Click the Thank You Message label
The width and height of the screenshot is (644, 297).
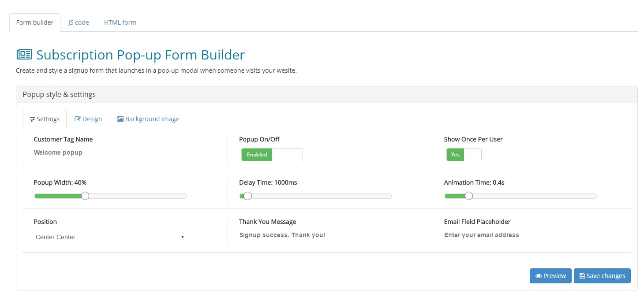click(x=268, y=222)
